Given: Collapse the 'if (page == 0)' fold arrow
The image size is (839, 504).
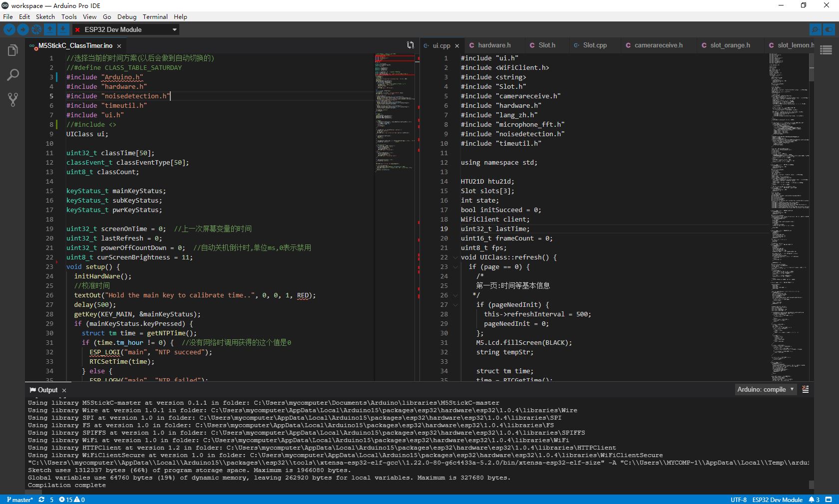Looking at the screenshot, I should [x=455, y=267].
